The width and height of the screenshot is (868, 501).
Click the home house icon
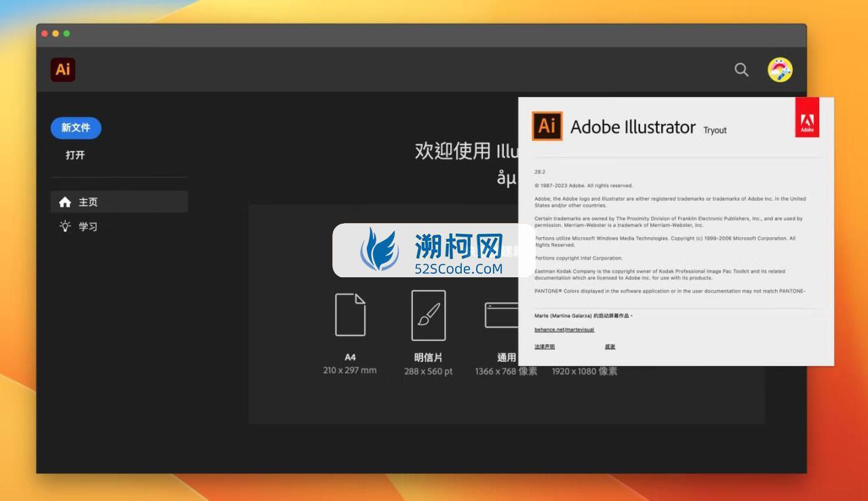click(x=65, y=202)
